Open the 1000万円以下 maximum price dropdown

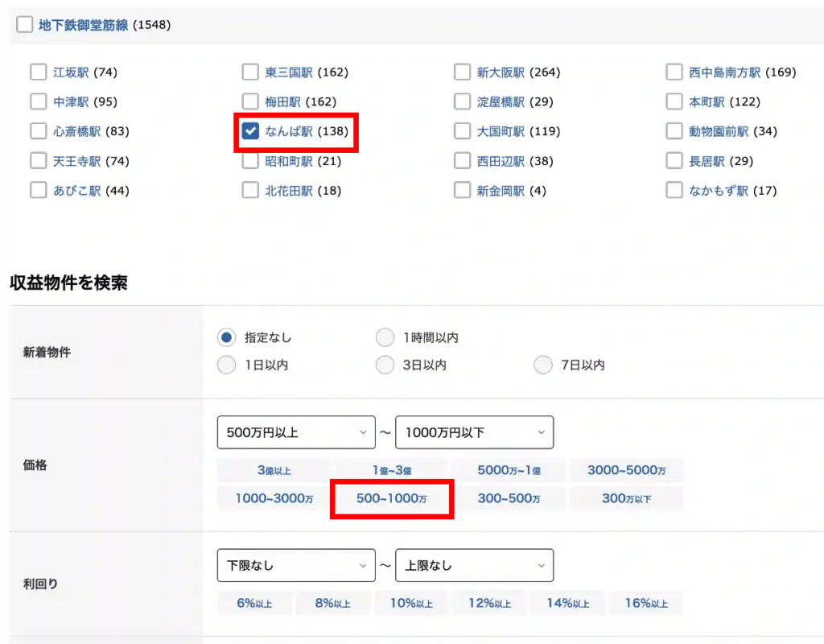pos(474,432)
